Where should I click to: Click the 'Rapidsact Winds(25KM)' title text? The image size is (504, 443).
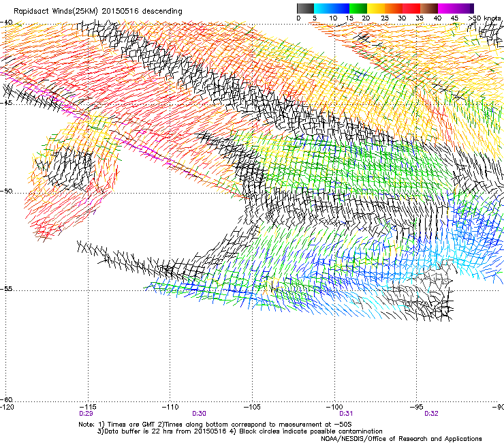click(x=56, y=12)
